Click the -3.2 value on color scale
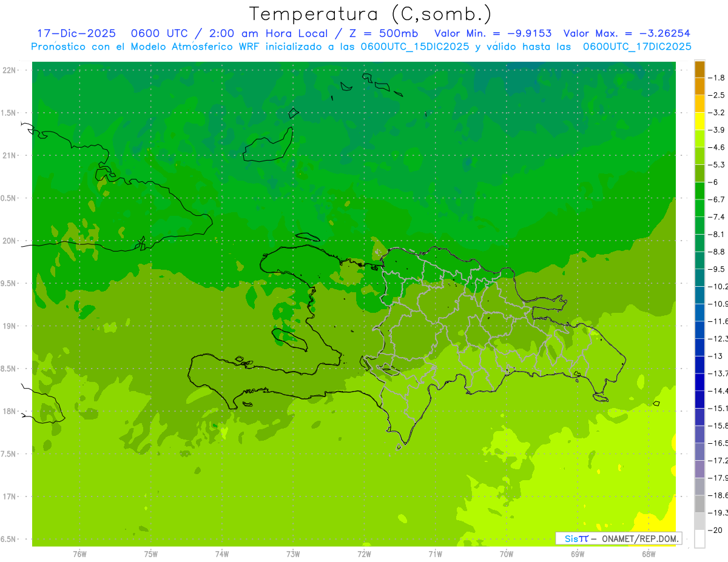Viewport: 728px width, 562px height. (716, 113)
